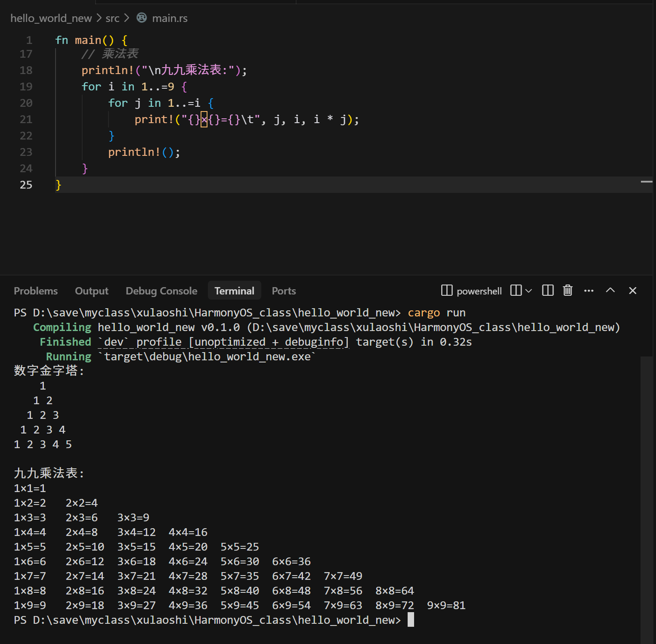The height and width of the screenshot is (644, 656).
Task: Switch to the Output tab
Action: (92, 291)
